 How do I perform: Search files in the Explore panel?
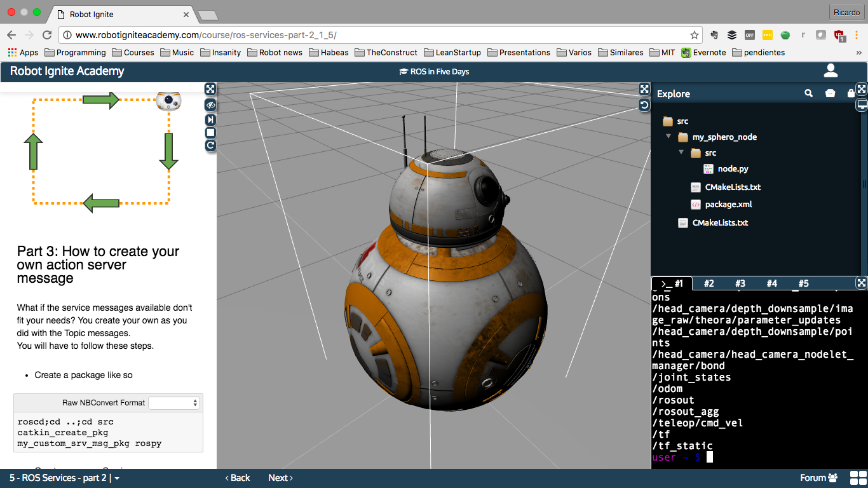tap(808, 93)
